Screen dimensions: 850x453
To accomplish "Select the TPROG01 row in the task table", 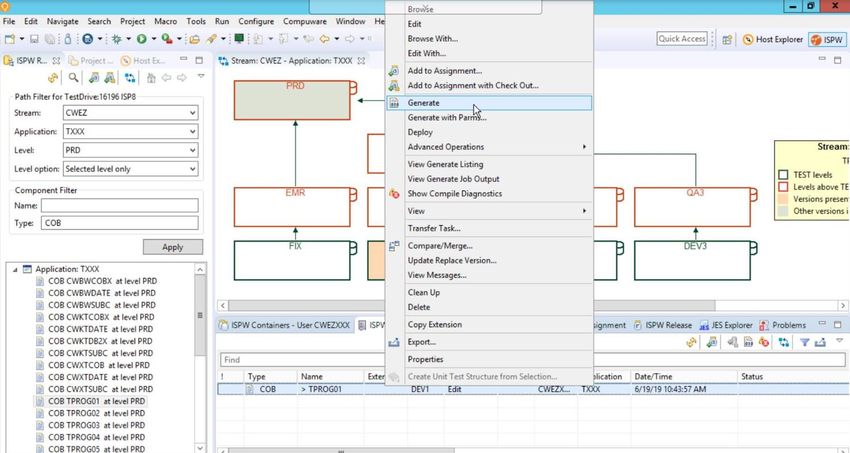I will point(532,389).
